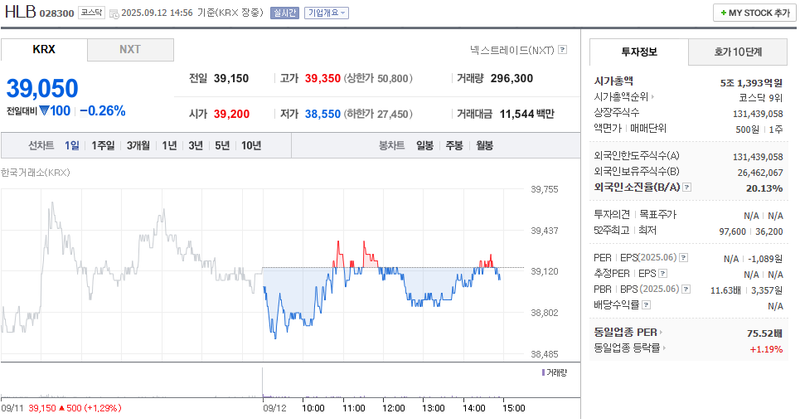
Task: Select the 1일 line chart period
Action: [72, 145]
